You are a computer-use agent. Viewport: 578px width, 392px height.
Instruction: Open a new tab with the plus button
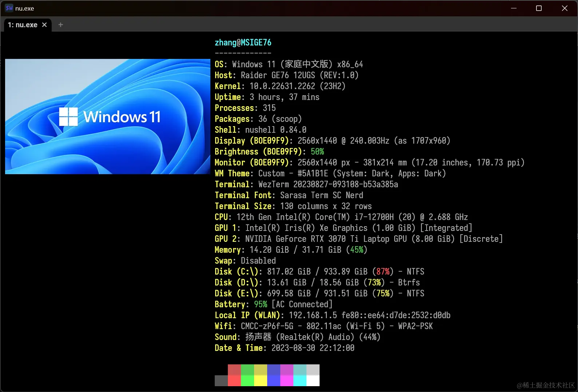point(61,25)
